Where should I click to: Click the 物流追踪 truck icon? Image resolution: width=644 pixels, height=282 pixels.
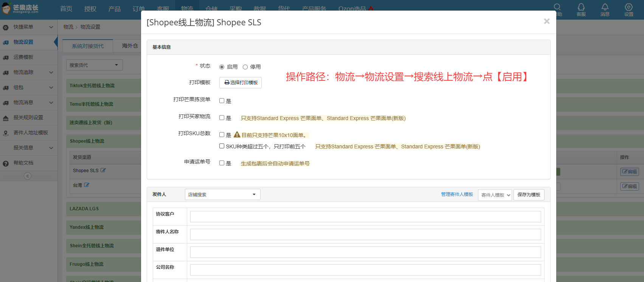pyautogui.click(x=6, y=73)
